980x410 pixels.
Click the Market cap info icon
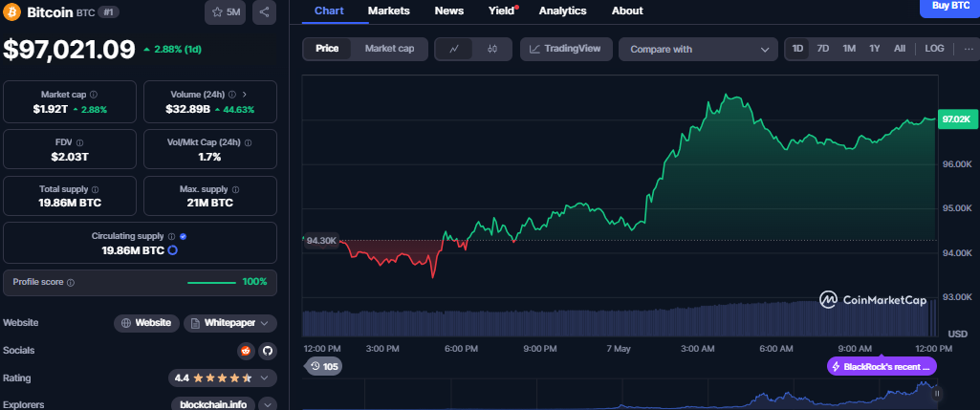tap(93, 95)
